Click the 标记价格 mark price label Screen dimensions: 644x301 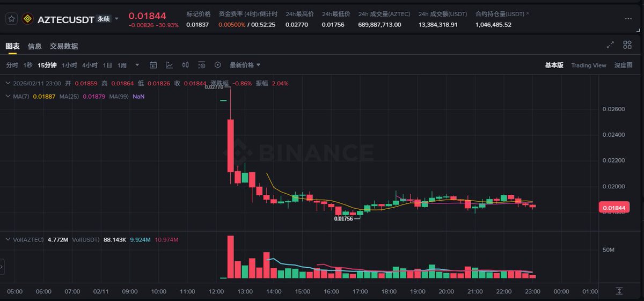(x=199, y=13)
